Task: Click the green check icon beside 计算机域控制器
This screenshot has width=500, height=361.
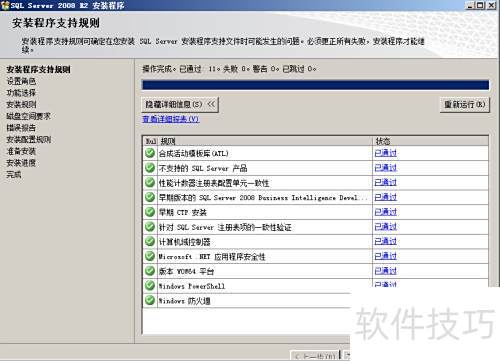Action: pyautogui.click(x=150, y=241)
